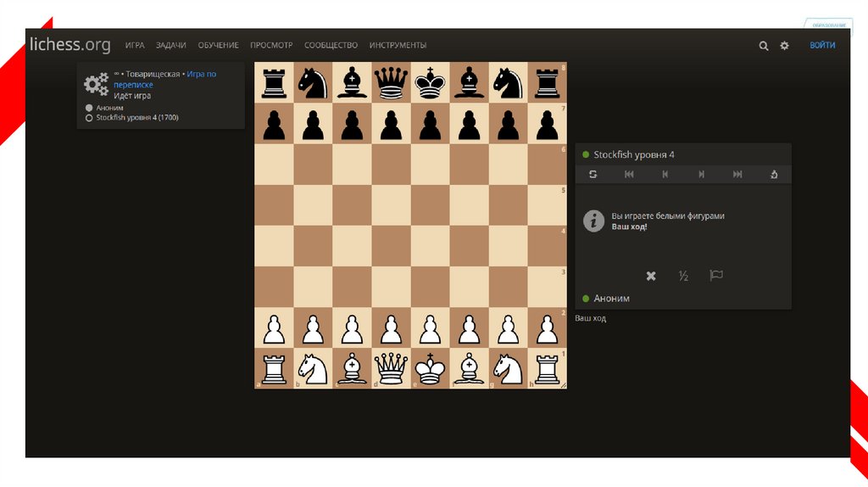Select the white knight on b1
Image resolution: width=868 pixels, height=487 pixels.
(x=313, y=368)
